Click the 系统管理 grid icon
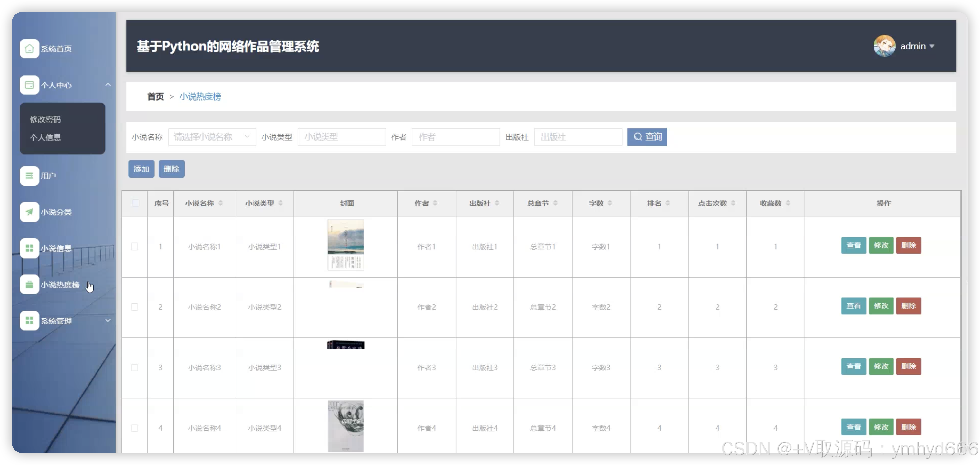Screen dimensions: 980x465 click(29, 321)
